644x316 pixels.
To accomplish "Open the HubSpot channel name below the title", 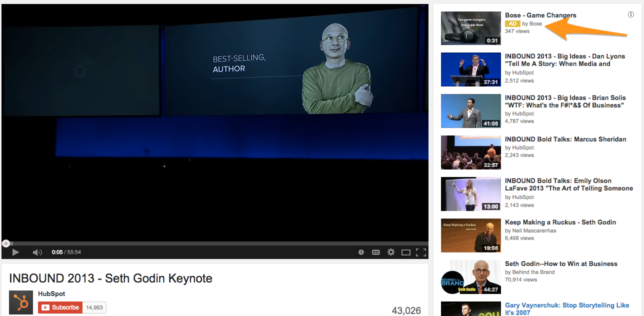I will [x=51, y=294].
